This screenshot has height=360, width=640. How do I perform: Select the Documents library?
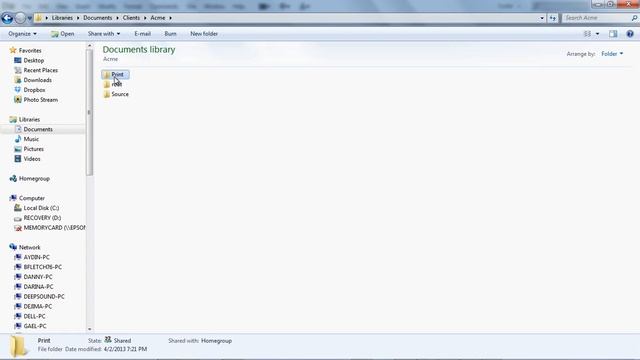click(x=33, y=129)
